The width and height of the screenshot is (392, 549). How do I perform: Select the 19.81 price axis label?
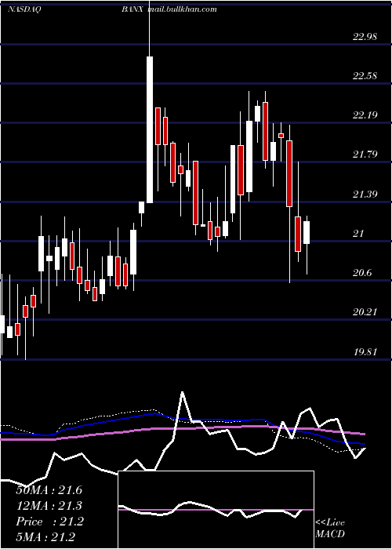tap(365, 351)
